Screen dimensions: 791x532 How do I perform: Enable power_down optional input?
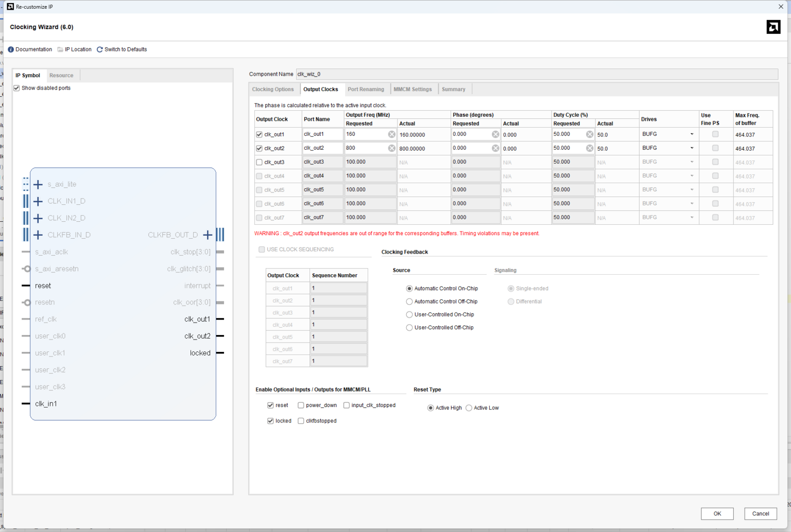[x=301, y=405]
